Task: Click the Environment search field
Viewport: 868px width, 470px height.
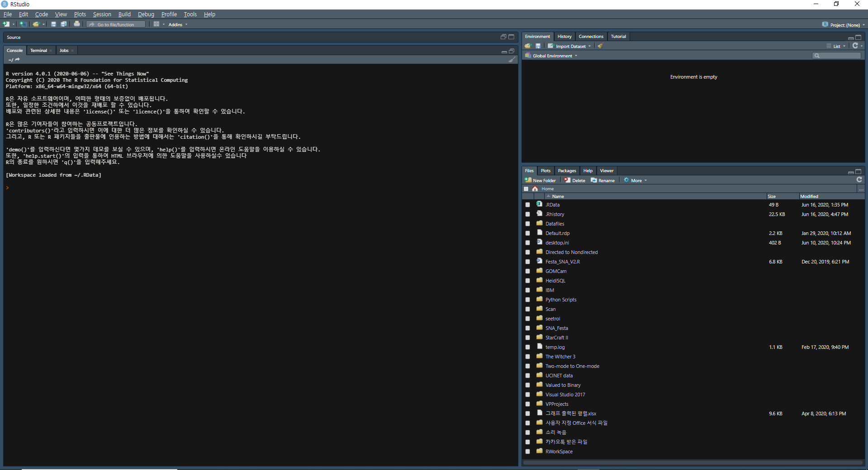Action: 837,56
